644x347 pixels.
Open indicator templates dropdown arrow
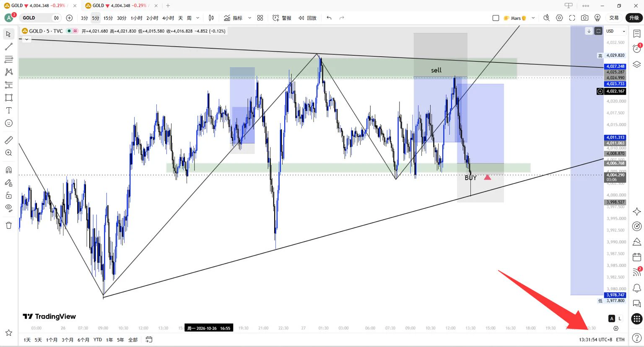coord(249,18)
